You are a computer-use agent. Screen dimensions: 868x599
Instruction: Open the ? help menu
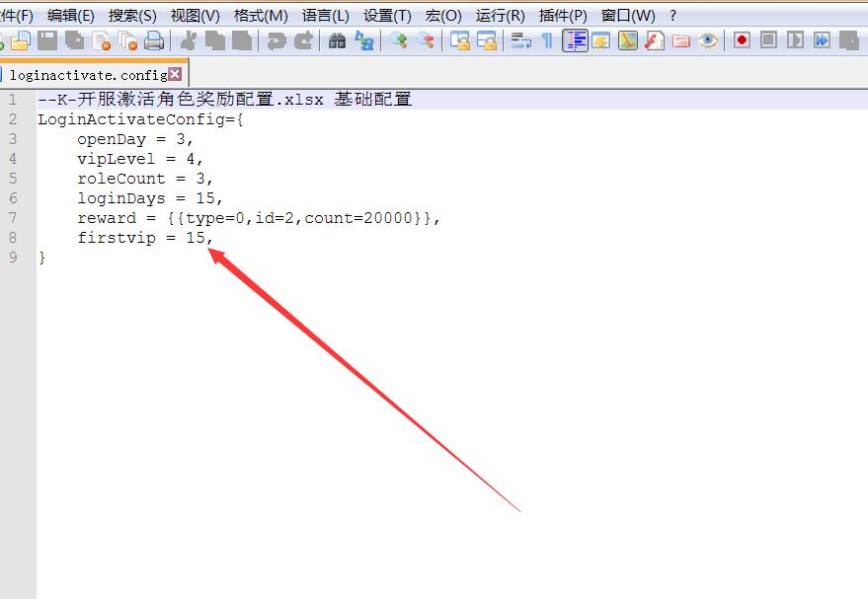pyautogui.click(x=672, y=16)
